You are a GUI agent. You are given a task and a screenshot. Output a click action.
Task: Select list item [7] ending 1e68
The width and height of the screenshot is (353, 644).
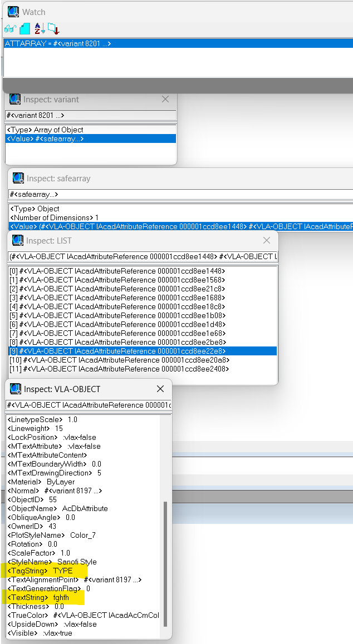tap(143, 334)
